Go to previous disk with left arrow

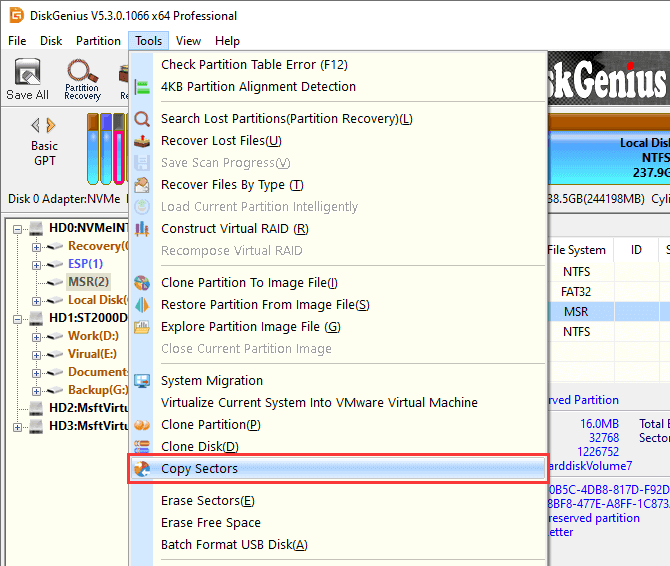(x=36, y=125)
